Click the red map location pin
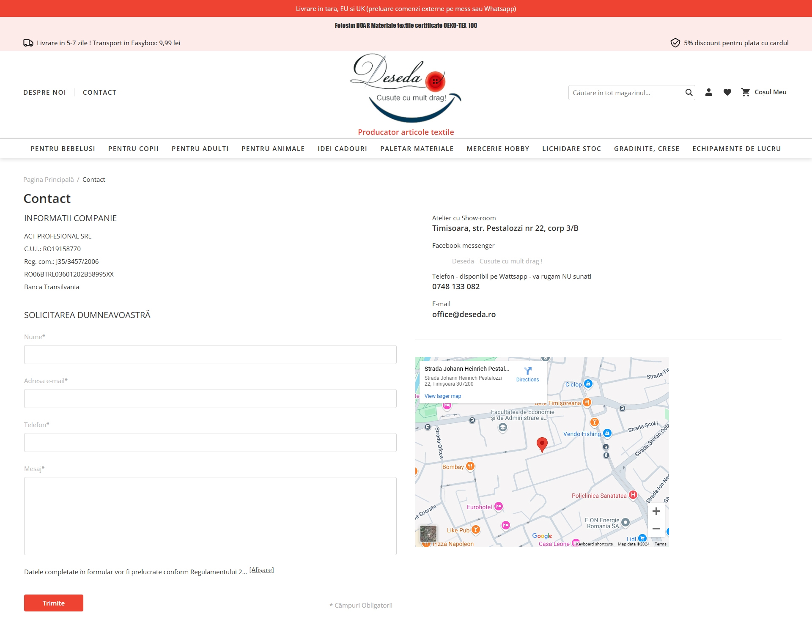812x644 pixels. 542,444
